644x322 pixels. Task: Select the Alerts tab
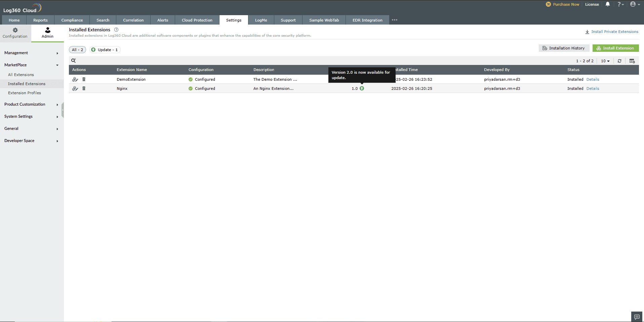coord(163,20)
